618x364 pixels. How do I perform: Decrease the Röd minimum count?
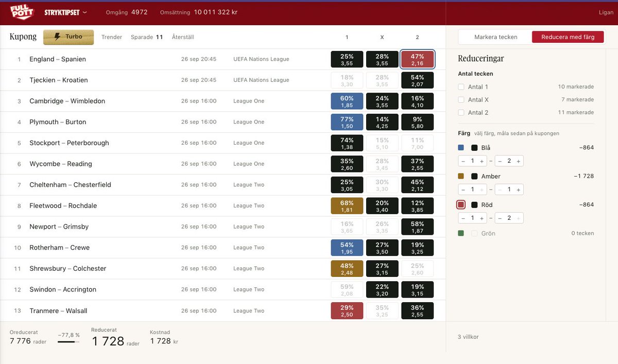tap(463, 218)
